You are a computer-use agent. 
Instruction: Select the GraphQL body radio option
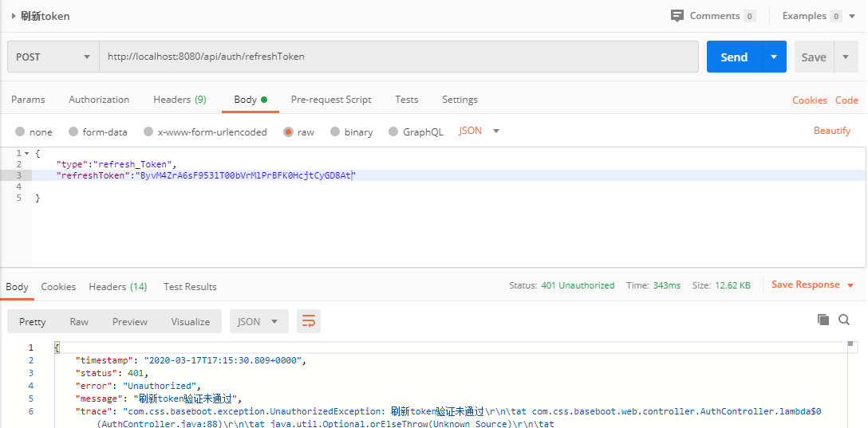click(x=393, y=132)
